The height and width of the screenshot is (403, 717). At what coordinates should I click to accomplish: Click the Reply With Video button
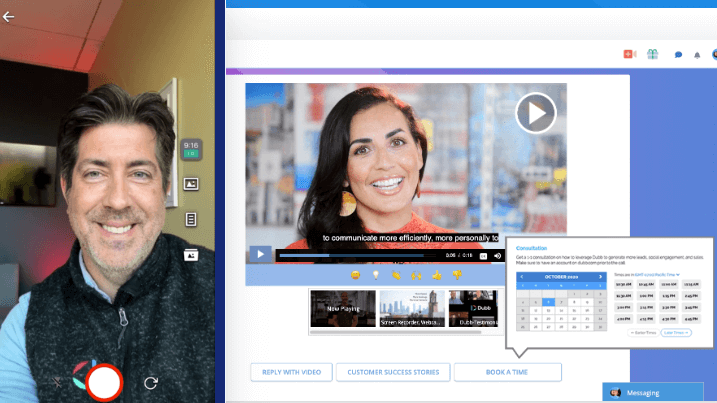pos(291,372)
